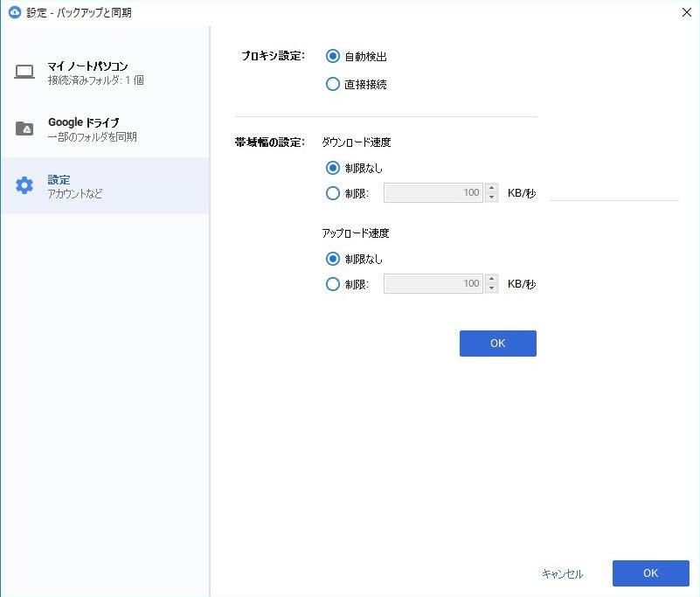Click the upload speed limit input field
The width and height of the screenshot is (700, 597).
(433, 284)
